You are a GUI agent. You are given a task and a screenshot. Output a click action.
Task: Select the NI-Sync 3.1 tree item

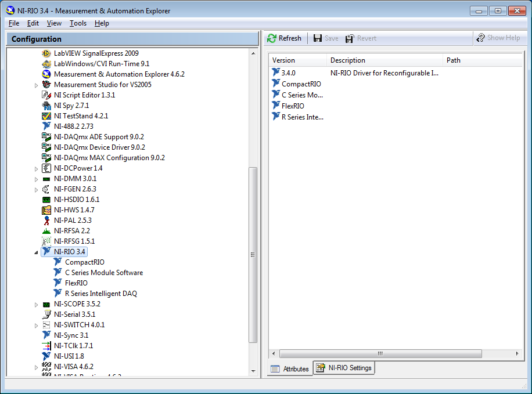tap(71, 335)
